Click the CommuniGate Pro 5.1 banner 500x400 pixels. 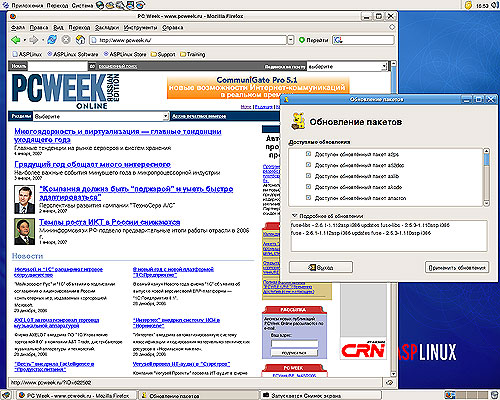[258, 88]
